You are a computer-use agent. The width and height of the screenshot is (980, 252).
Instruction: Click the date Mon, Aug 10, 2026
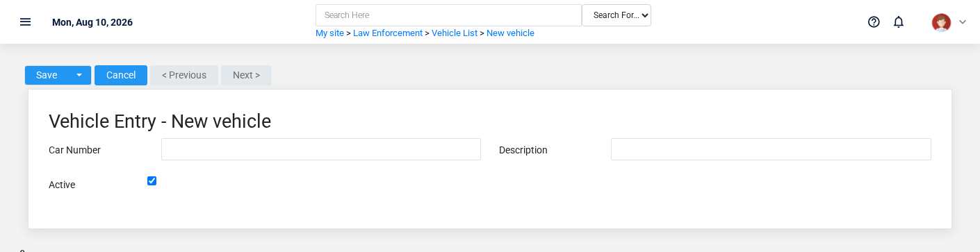[92, 22]
